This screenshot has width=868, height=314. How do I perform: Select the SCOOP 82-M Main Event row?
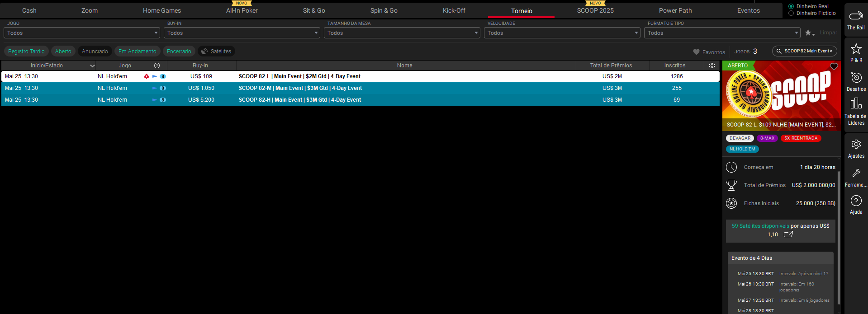(x=360, y=88)
